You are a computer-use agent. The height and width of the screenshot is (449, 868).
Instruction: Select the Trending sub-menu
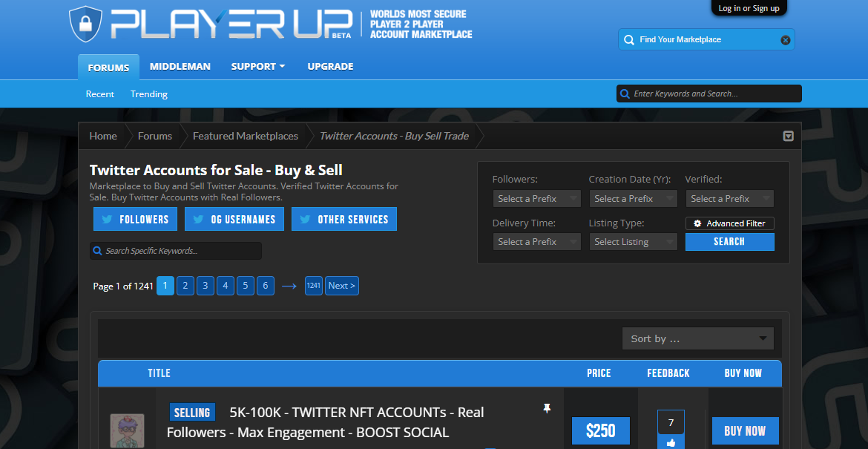149,94
